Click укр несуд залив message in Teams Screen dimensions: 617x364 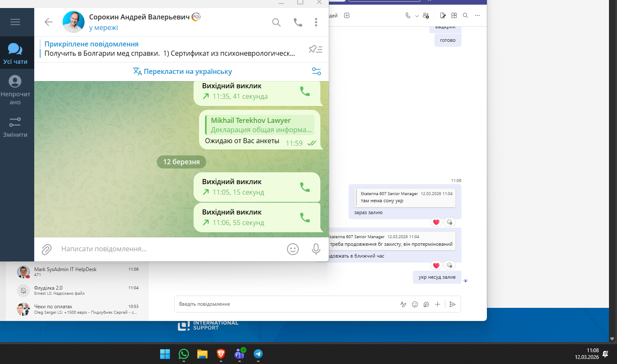pos(437,277)
